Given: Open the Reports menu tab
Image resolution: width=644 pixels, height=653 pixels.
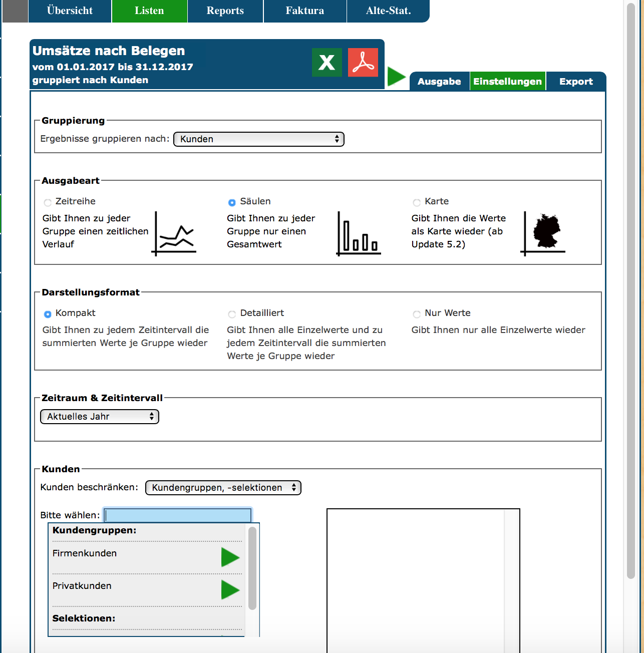Looking at the screenshot, I should [x=225, y=11].
